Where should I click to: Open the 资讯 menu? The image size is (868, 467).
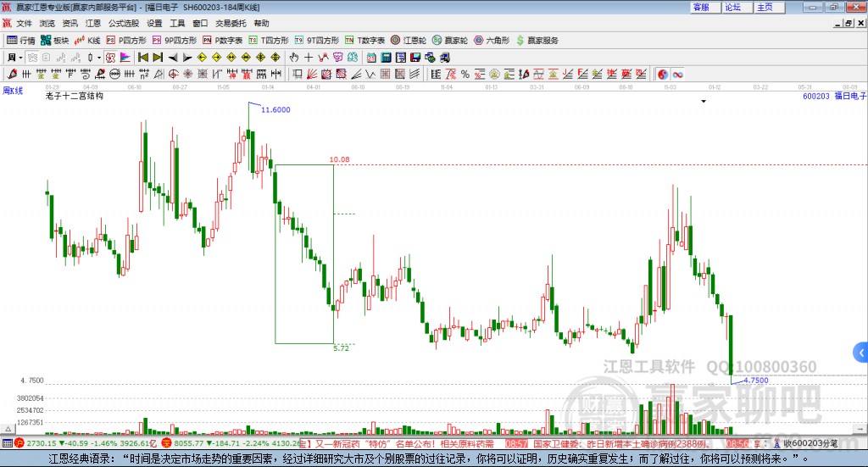[70, 23]
